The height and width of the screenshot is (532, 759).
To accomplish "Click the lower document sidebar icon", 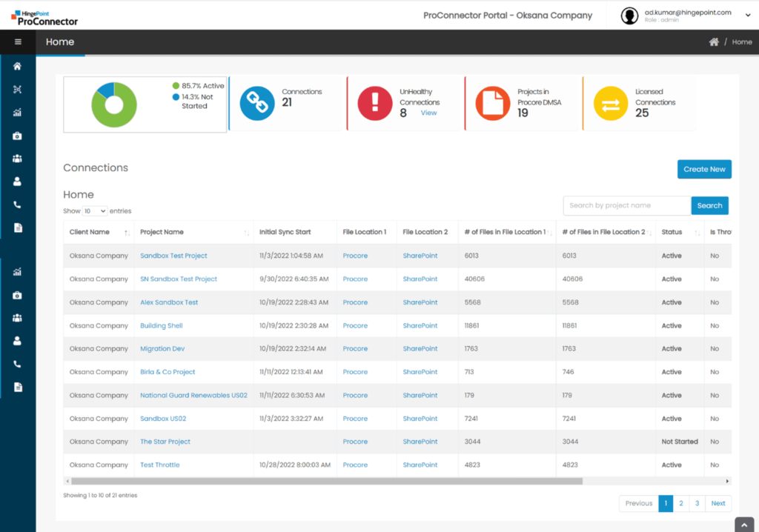I will coord(18,388).
